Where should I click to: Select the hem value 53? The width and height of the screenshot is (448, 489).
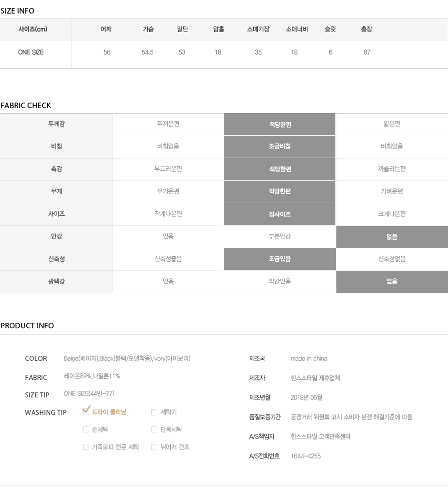182,53
